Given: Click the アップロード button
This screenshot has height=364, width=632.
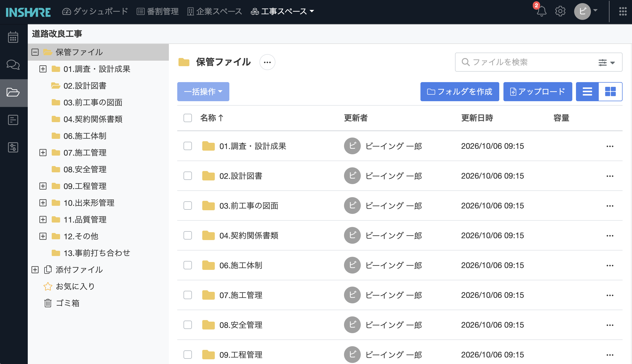Looking at the screenshot, I should point(538,92).
